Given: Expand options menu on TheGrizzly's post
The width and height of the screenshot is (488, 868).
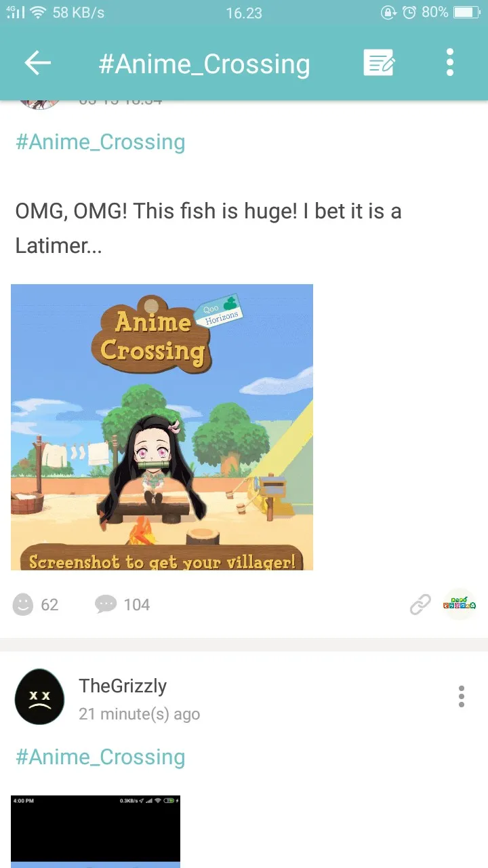Looking at the screenshot, I should pos(462,696).
